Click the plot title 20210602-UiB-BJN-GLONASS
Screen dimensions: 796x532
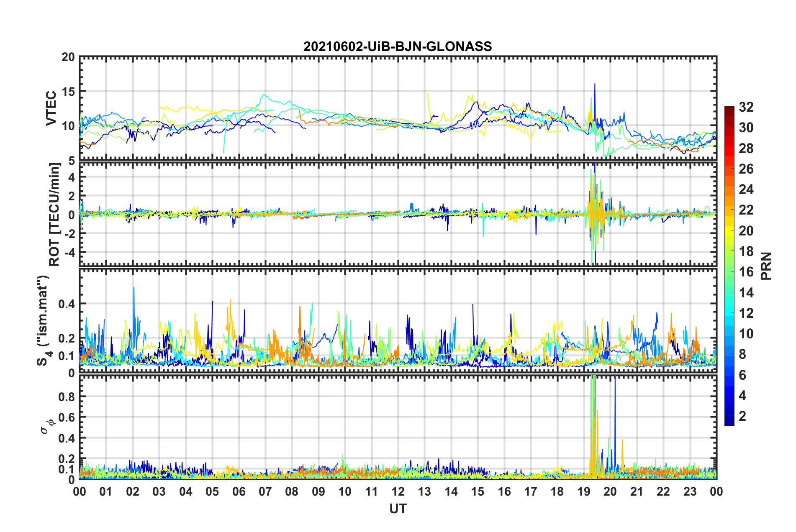(398, 46)
